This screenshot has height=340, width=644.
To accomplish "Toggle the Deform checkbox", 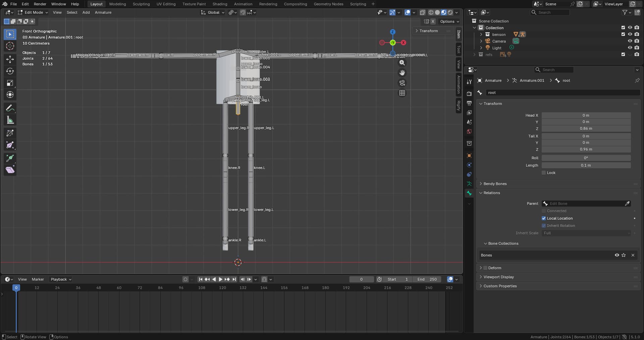I will 485,268.
